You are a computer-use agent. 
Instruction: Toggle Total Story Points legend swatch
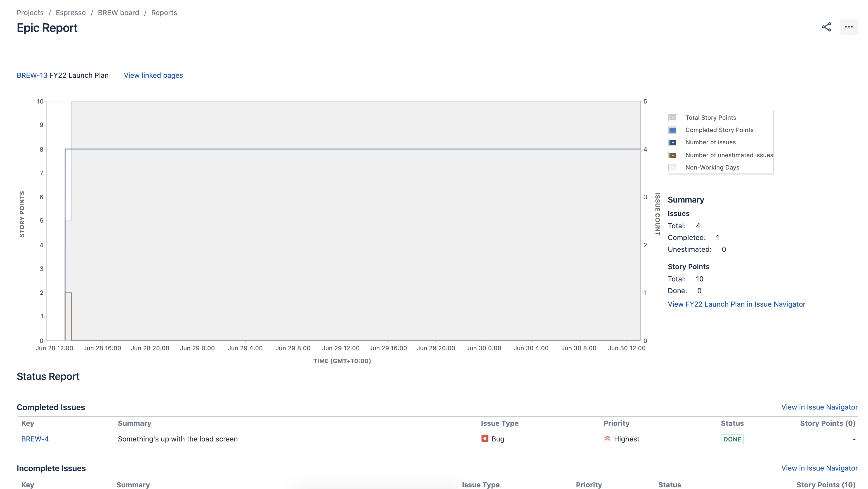673,117
